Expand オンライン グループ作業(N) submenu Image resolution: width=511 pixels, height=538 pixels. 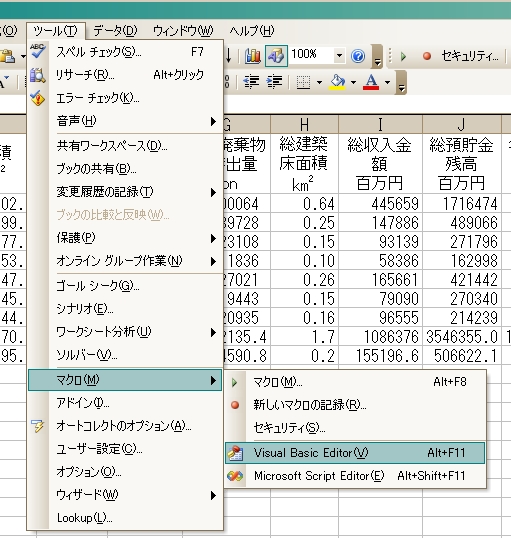coord(125,261)
